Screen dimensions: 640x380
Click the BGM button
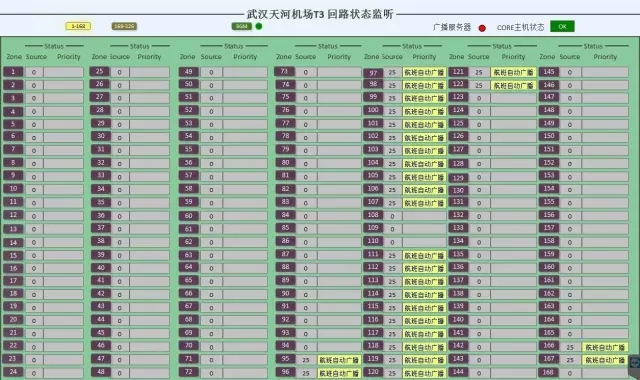241,26
